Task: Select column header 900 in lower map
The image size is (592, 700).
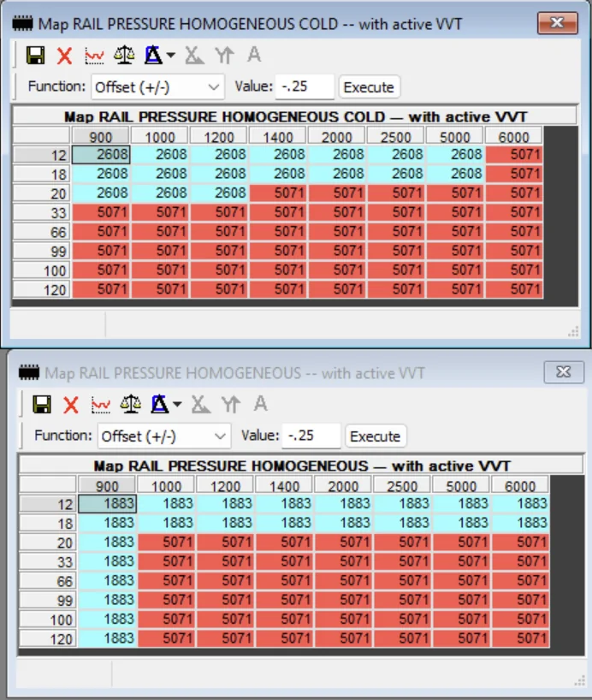Action: 107,485
